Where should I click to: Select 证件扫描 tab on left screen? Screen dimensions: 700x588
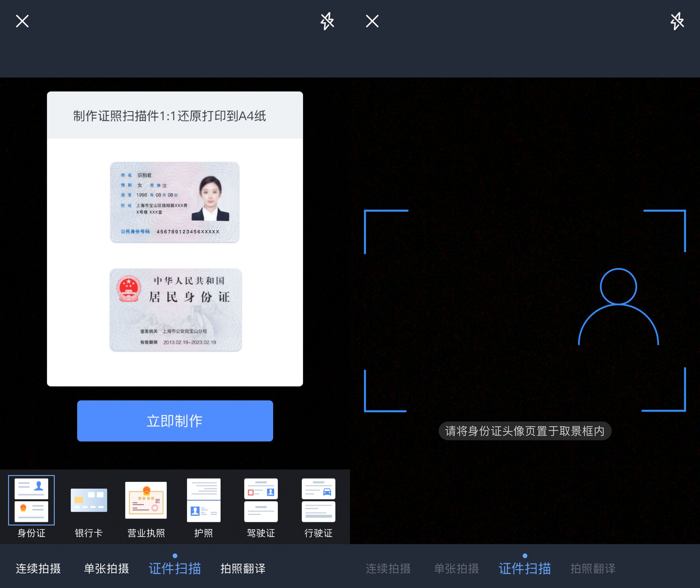point(175,568)
